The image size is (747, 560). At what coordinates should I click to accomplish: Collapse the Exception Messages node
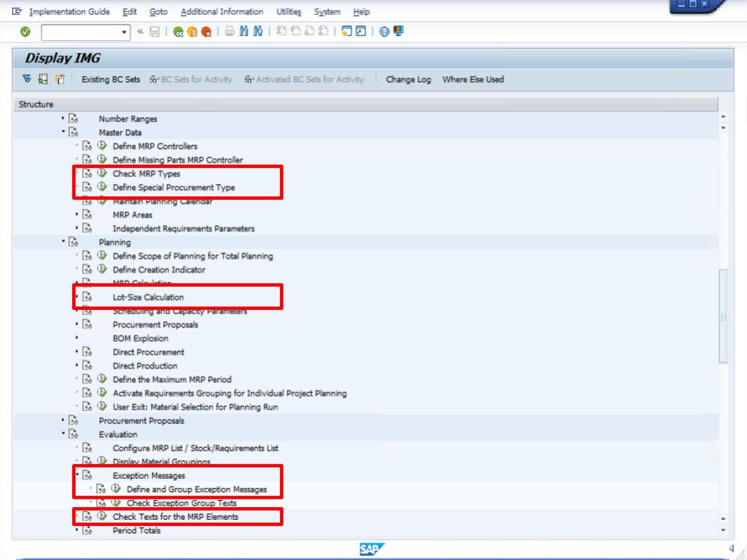77,475
